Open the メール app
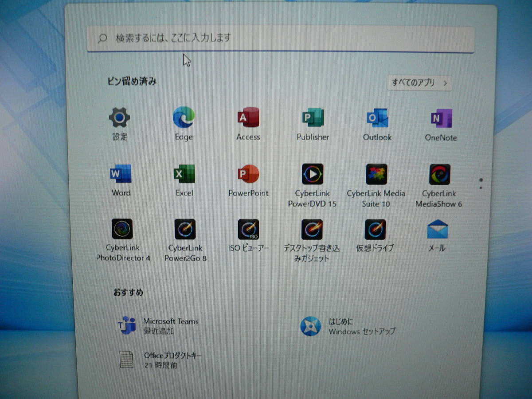 [x=437, y=235]
